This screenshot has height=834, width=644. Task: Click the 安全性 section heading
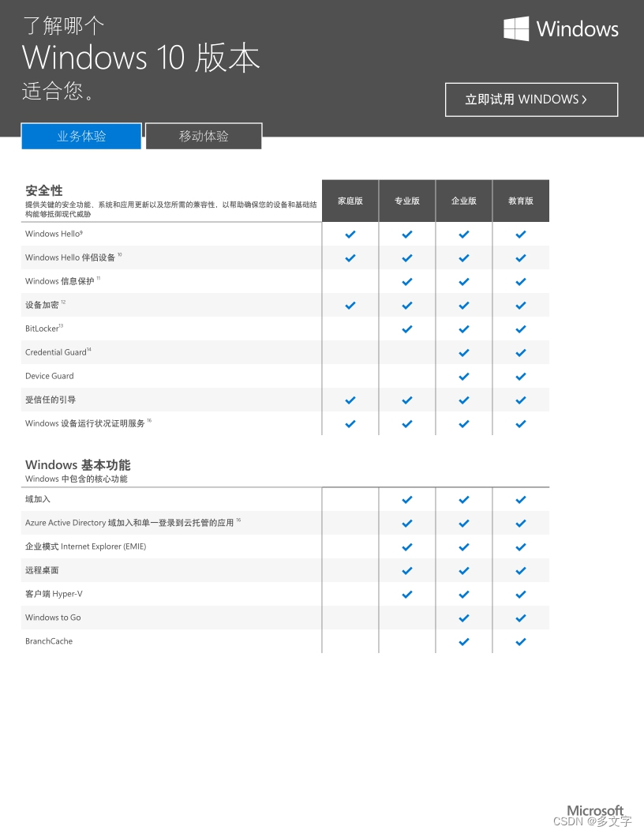pyautogui.click(x=44, y=190)
